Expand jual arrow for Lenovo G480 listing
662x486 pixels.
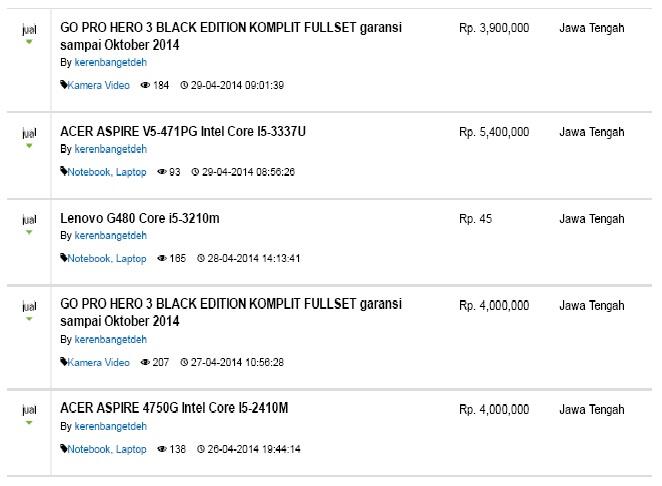click(29, 232)
